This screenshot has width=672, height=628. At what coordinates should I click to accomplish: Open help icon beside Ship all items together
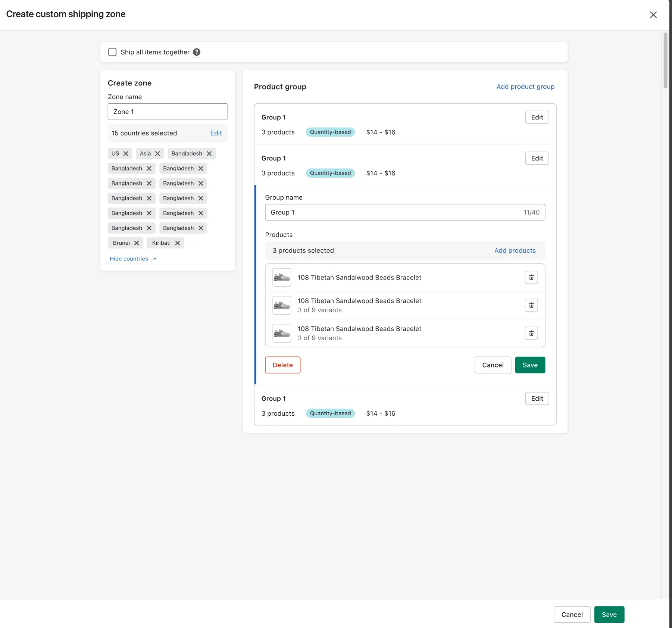click(197, 52)
